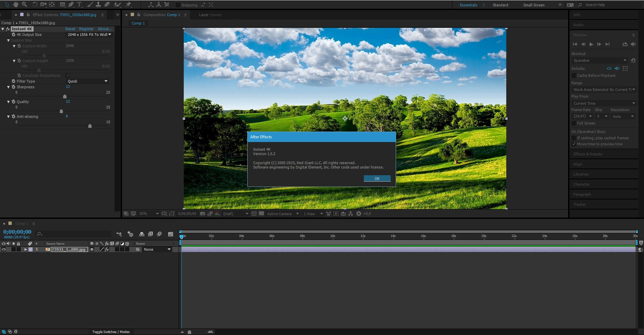Select the Hand tool

15,4
